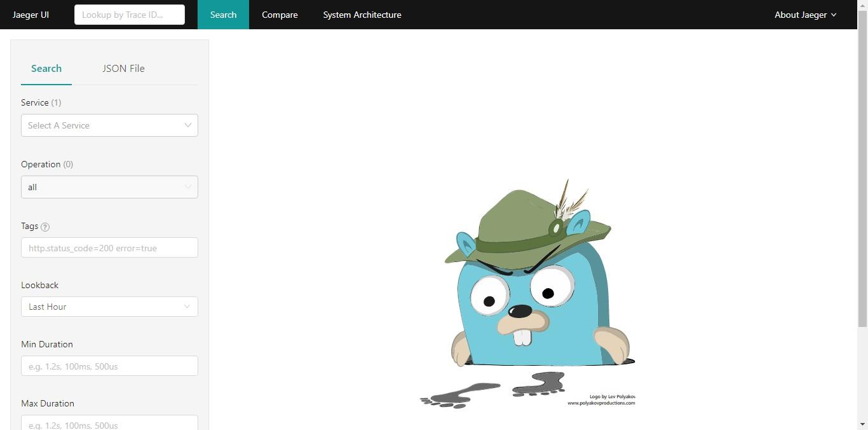Focus the Lookup by Trace ID field

(x=130, y=15)
